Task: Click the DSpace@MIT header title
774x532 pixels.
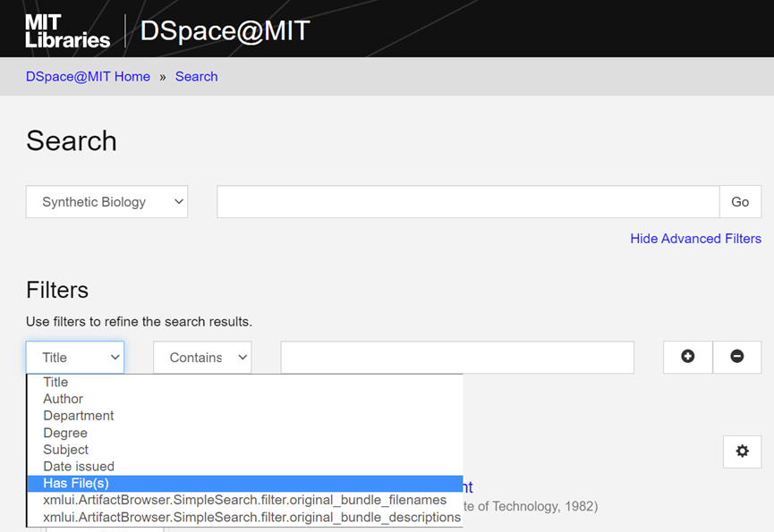Action: tap(225, 30)
